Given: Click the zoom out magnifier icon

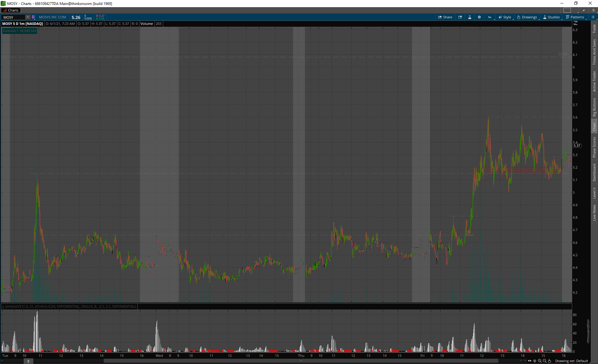Looking at the screenshot, I should 545,361.
